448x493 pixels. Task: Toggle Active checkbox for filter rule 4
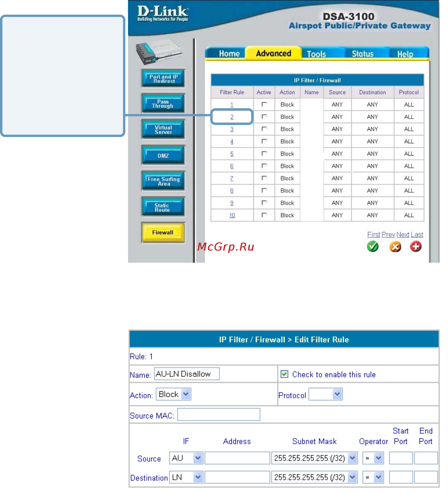click(x=264, y=141)
